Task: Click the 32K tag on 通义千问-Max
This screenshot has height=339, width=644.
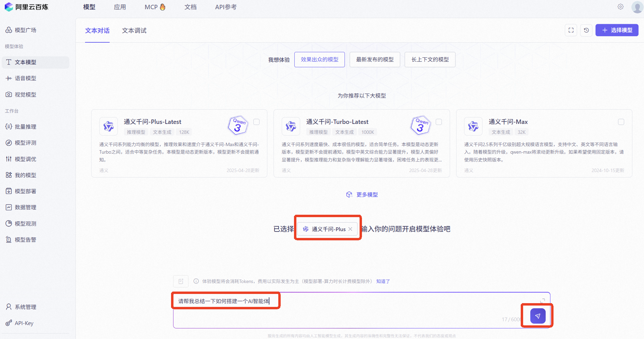Action: 521,132
